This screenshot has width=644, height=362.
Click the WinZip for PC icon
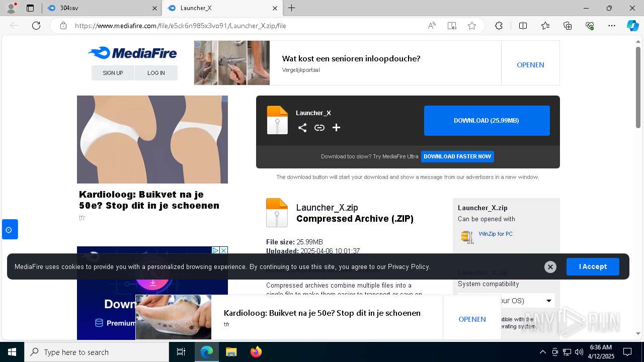[x=467, y=236]
